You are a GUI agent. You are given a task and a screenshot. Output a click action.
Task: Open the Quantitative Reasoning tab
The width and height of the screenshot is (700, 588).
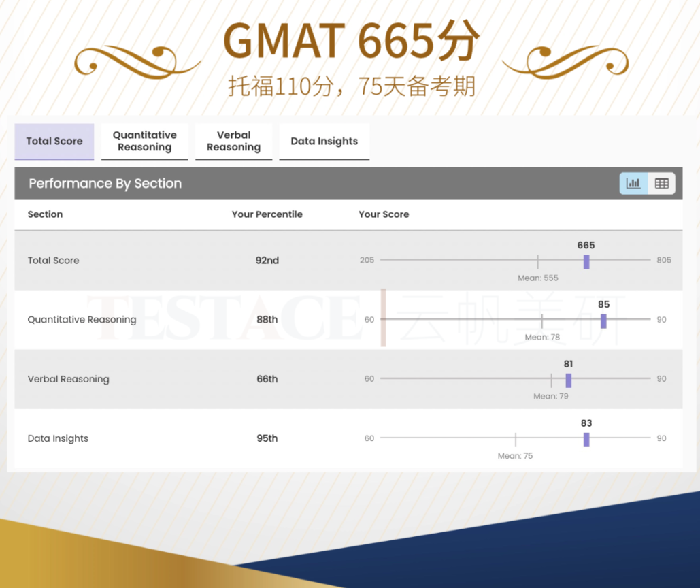tap(144, 141)
